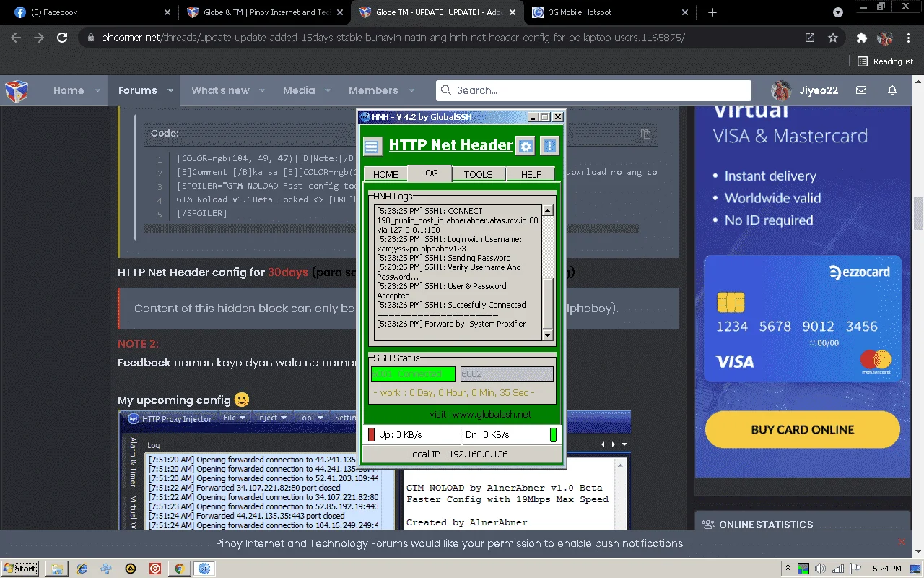Expand the Forums menu arrow
The width and height of the screenshot is (924, 578).
click(170, 91)
